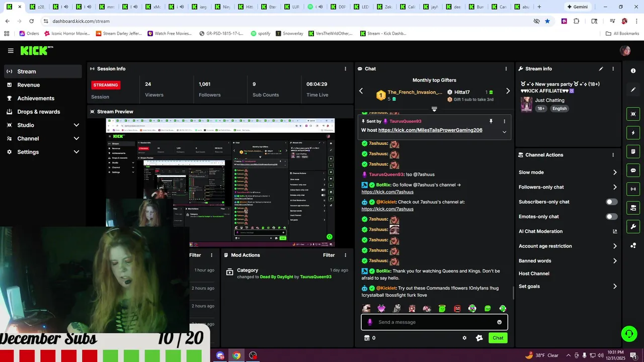Show previous top gifter arrow
Image resolution: width=644 pixels, height=362 pixels.
361,91
